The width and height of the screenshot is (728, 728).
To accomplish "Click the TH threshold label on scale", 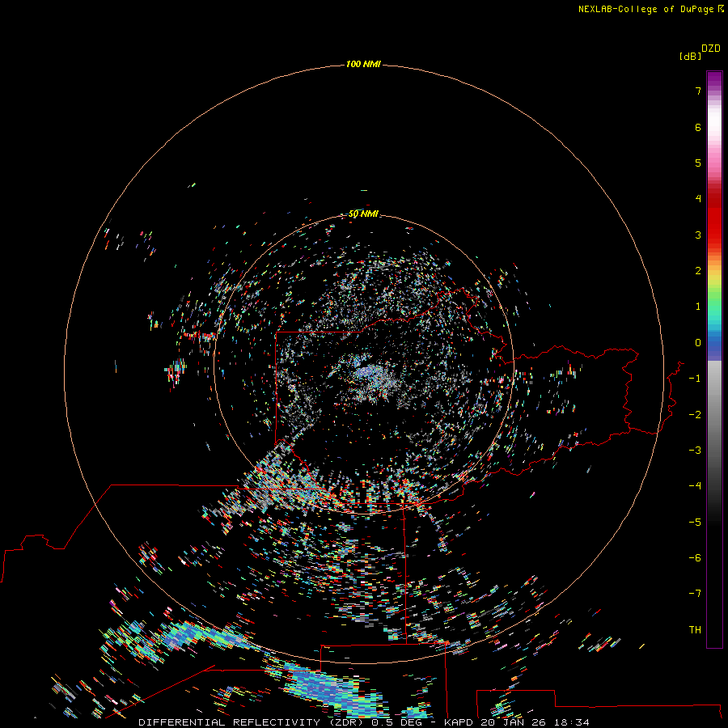I will pyautogui.click(x=695, y=630).
